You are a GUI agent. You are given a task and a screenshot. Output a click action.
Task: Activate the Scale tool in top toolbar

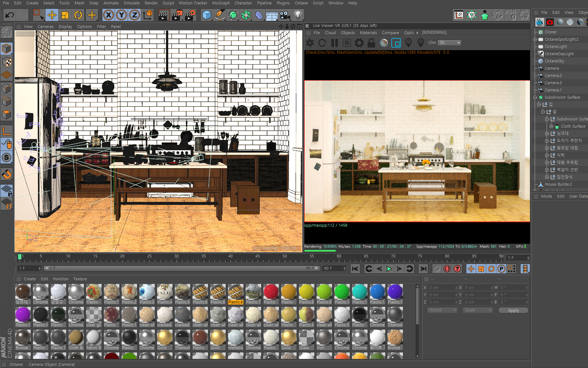click(65, 15)
